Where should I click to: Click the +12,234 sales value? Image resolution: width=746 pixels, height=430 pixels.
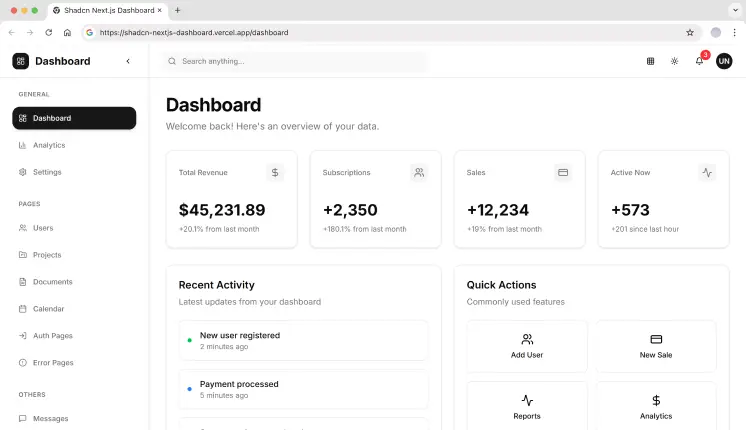point(498,210)
